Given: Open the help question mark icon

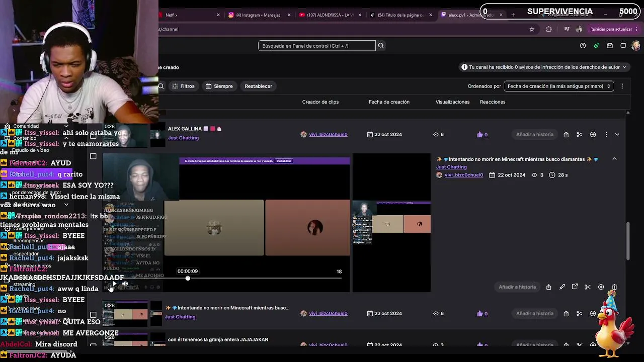Looking at the screenshot, I should click(x=583, y=46).
